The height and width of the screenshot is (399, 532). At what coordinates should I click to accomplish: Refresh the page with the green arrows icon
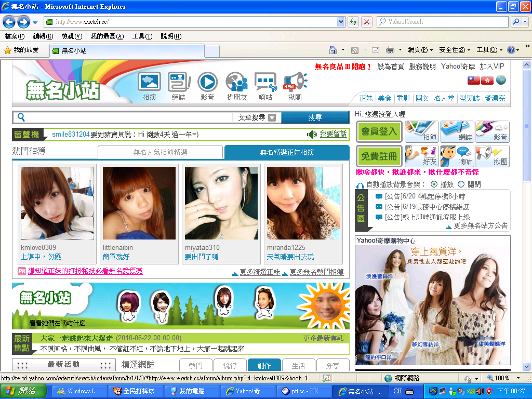coord(353,22)
